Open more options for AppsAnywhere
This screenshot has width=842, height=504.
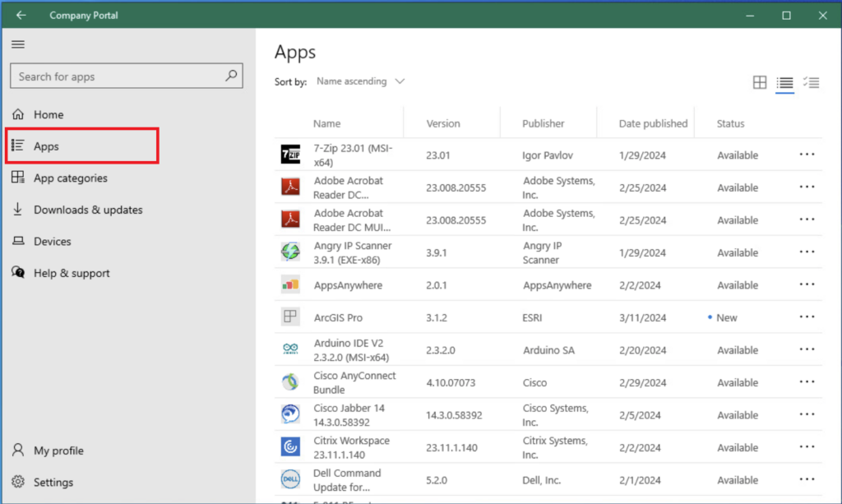pyautogui.click(x=807, y=285)
